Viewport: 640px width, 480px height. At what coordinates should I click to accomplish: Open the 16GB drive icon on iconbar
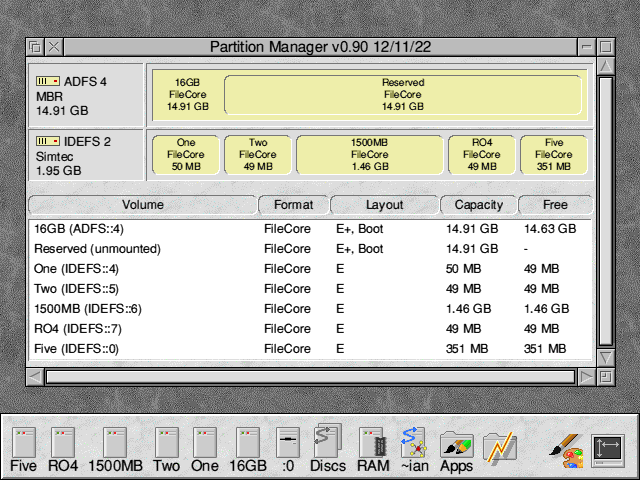coord(248,449)
